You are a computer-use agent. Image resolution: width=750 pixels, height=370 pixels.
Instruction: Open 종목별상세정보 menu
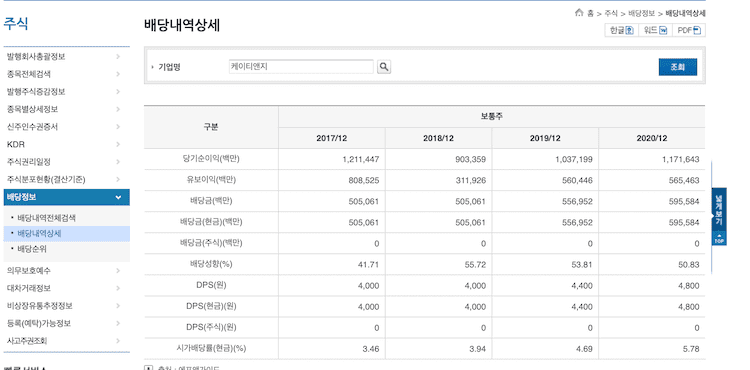[x=33, y=109]
